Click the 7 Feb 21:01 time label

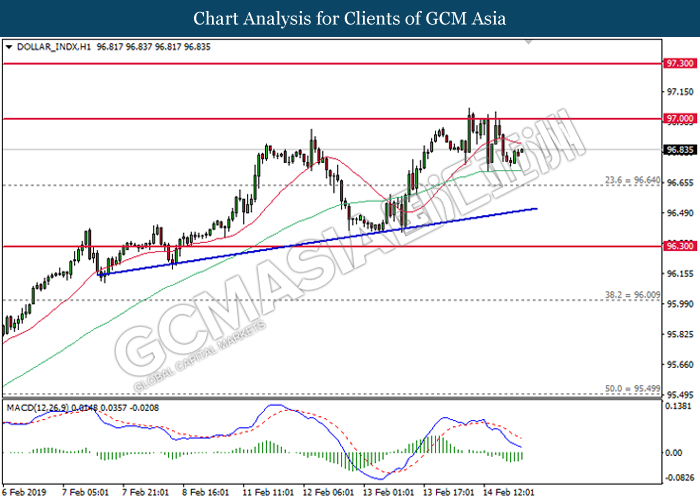(146, 492)
